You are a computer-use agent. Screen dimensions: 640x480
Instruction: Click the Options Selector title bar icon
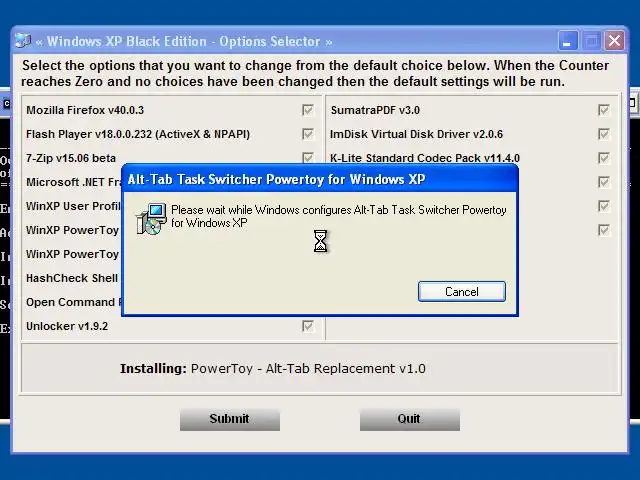click(23, 41)
